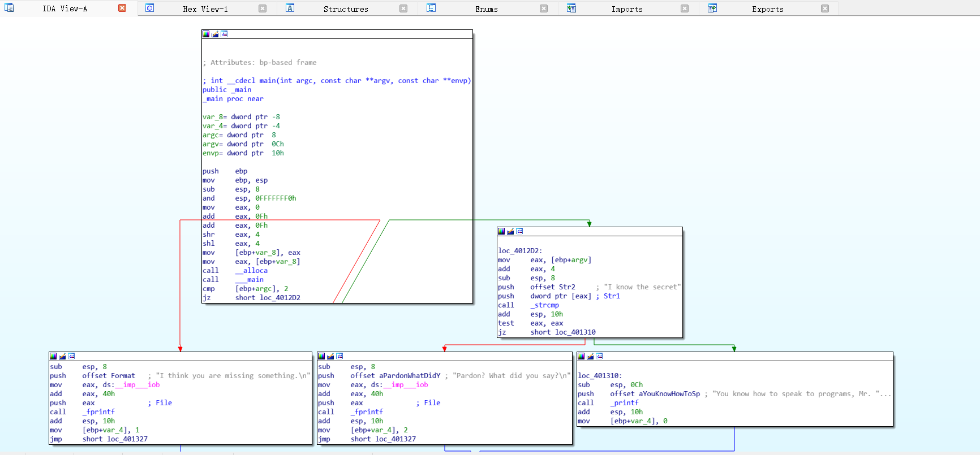980x455 pixels.
Task: Close the Structures tab
Action: point(403,8)
